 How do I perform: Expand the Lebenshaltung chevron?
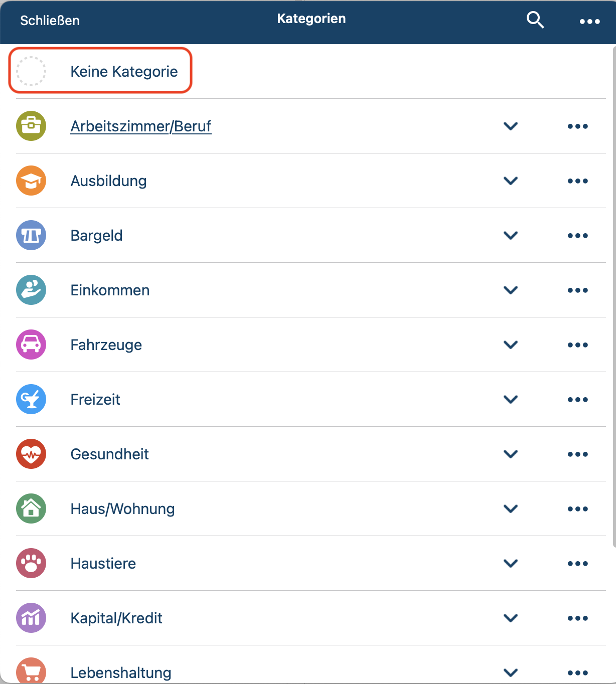(511, 673)
